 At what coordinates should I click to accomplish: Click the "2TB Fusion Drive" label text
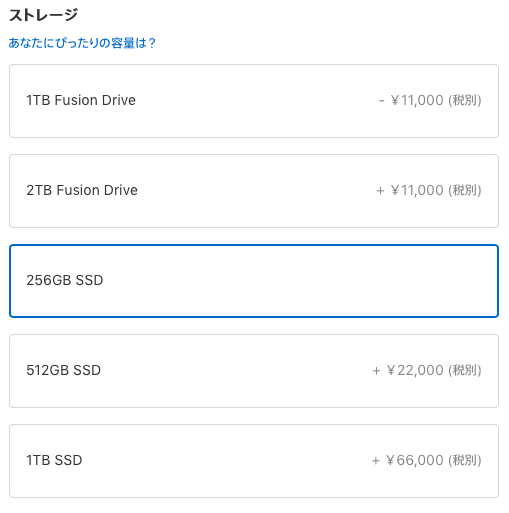point(82,190)
